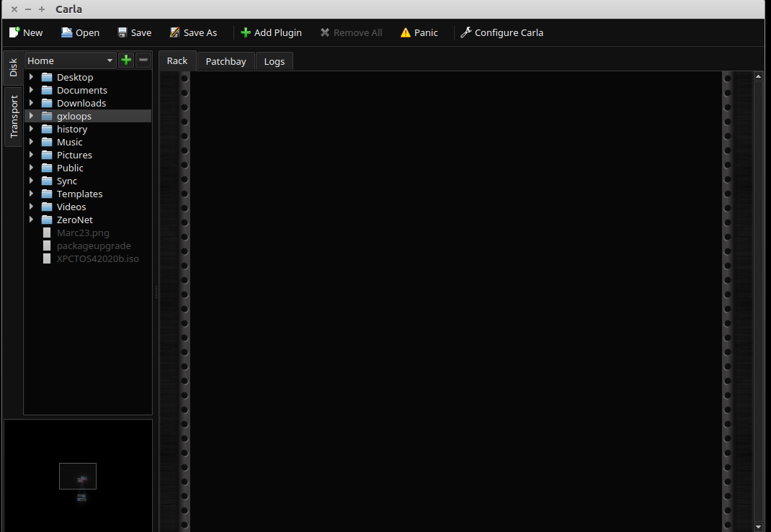Click the patchbay mini canvas preview
Image resolution: width=771 pixels, height=532 pixels.
pos(79,476)
